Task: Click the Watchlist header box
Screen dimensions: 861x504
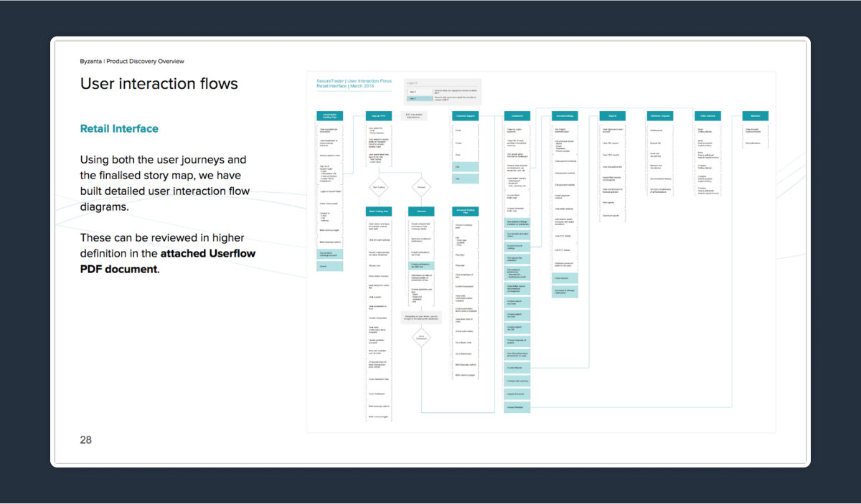Action: (x=756, y=116)
